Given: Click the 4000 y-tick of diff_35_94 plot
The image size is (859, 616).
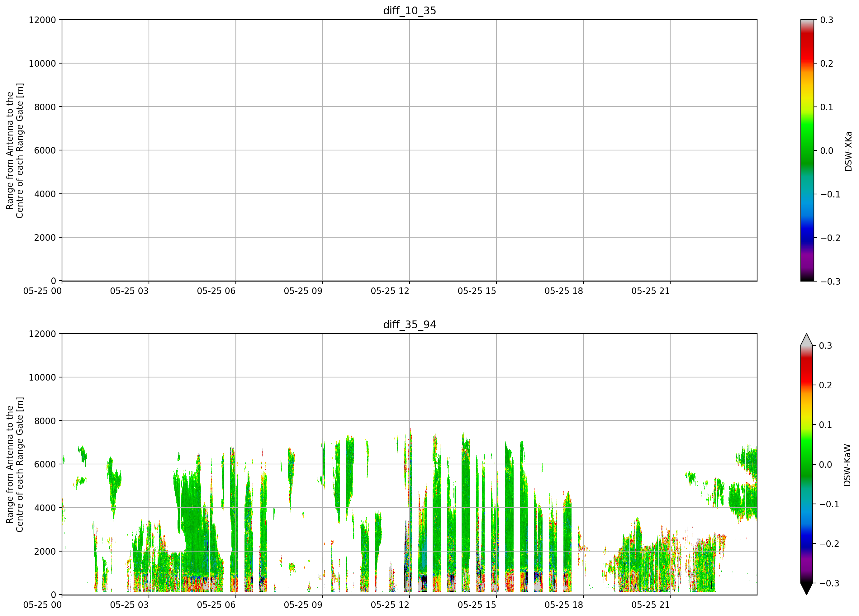Looking at the screenshot, I should pyautogui.click(x=45, y=508).
